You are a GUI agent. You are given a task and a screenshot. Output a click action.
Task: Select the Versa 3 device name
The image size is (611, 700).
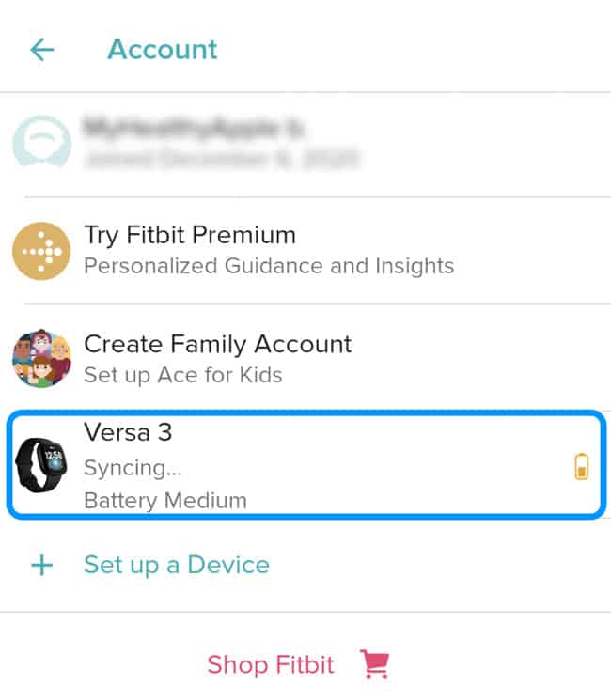tap(128, 432)
